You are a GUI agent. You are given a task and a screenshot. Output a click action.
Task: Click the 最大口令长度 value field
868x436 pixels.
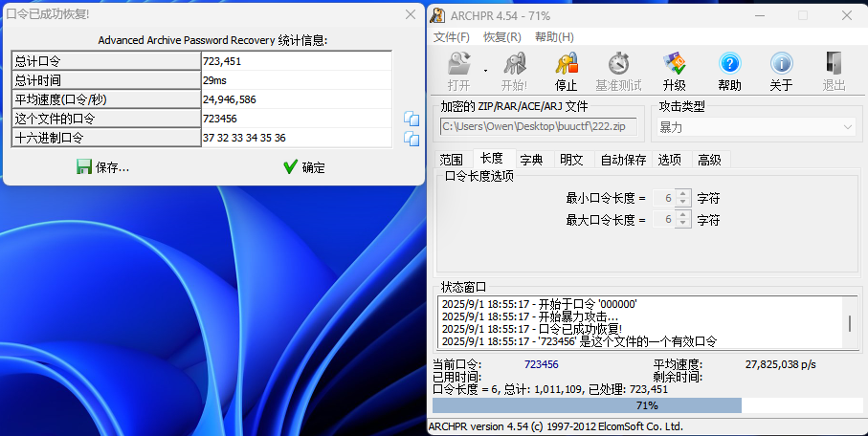tap(664, 220)
